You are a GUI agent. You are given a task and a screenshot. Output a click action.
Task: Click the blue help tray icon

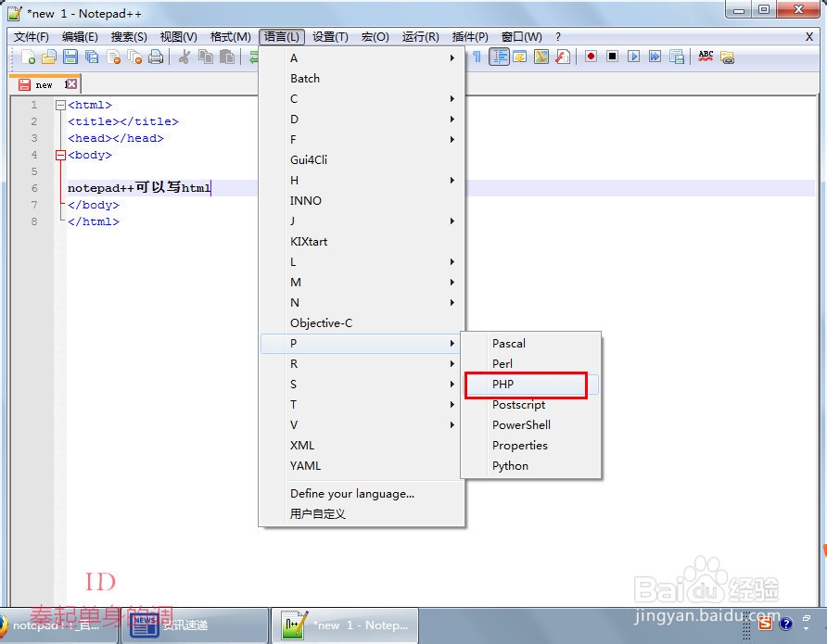tap(786, 624)
